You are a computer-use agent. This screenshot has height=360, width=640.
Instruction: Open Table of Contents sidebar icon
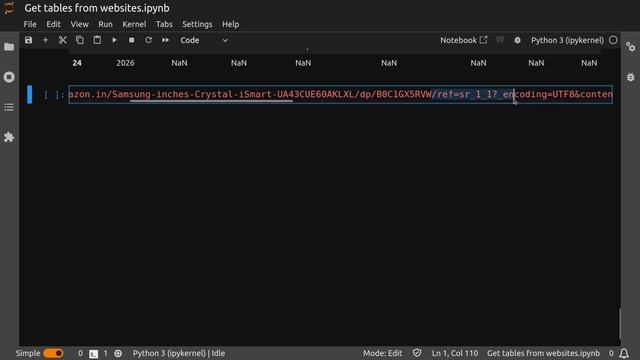click(9, 107)
